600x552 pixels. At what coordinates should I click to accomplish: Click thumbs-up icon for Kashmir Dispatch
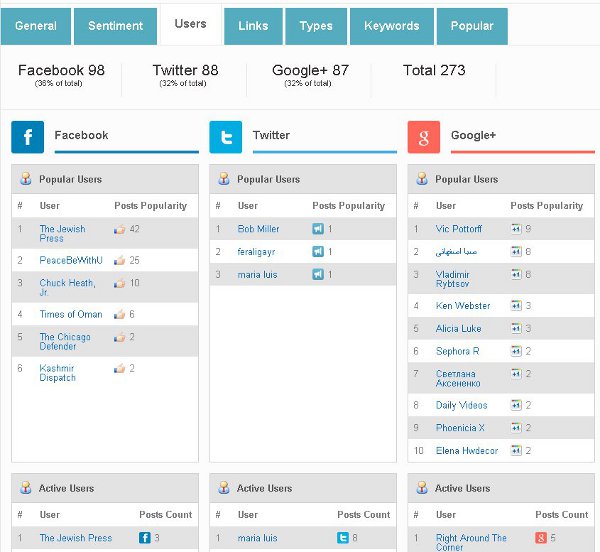coord(120,368)
